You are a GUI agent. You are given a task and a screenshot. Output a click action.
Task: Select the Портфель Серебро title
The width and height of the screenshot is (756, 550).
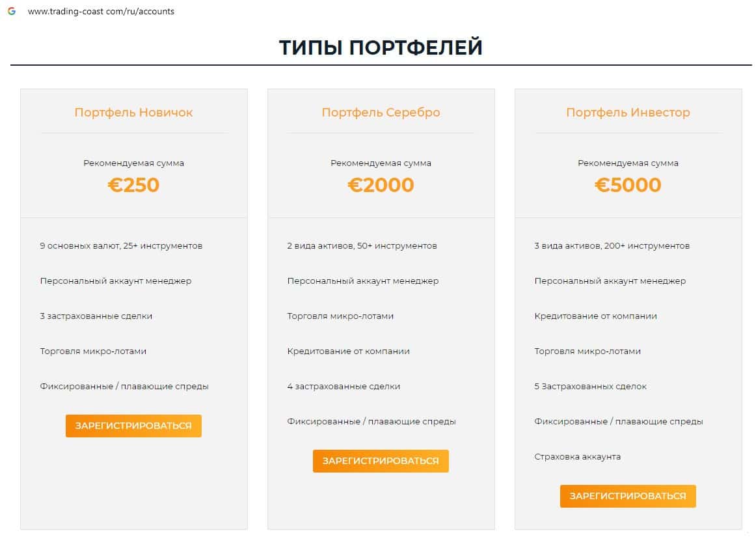(x=381, y=112)
